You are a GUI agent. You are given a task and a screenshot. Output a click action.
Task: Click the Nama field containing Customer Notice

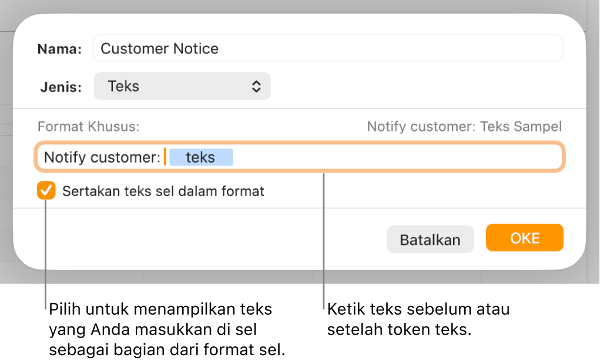pos(327,48)
